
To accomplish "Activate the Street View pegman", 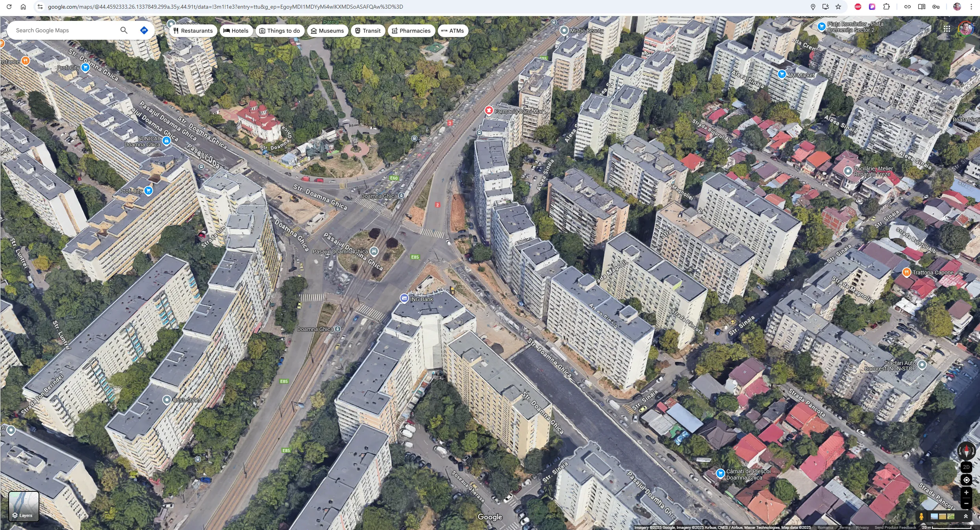I will pos(921,516).
